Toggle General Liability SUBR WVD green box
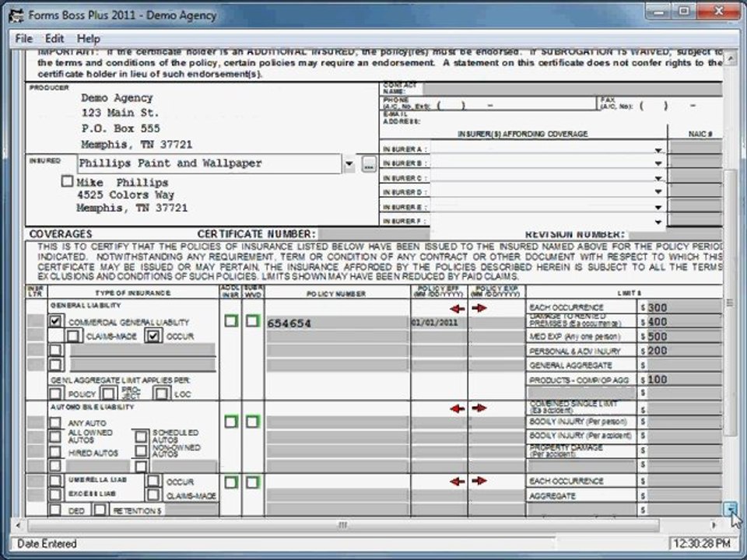 click(252, 321)
